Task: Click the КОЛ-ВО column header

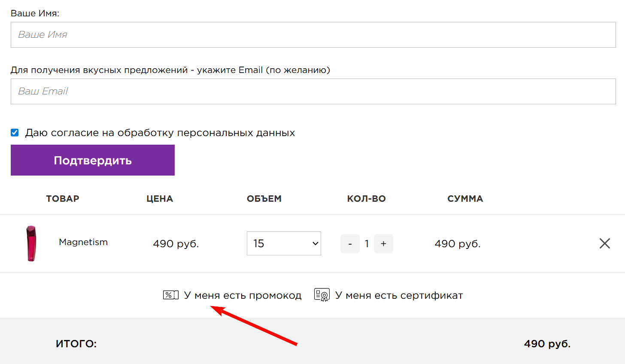Action: (366, 199)
